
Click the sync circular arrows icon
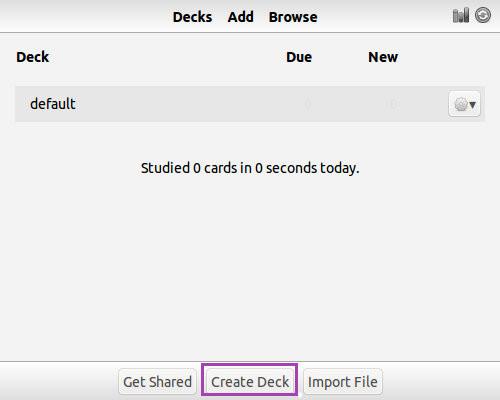pyautogui.click(x=483, y=15)
